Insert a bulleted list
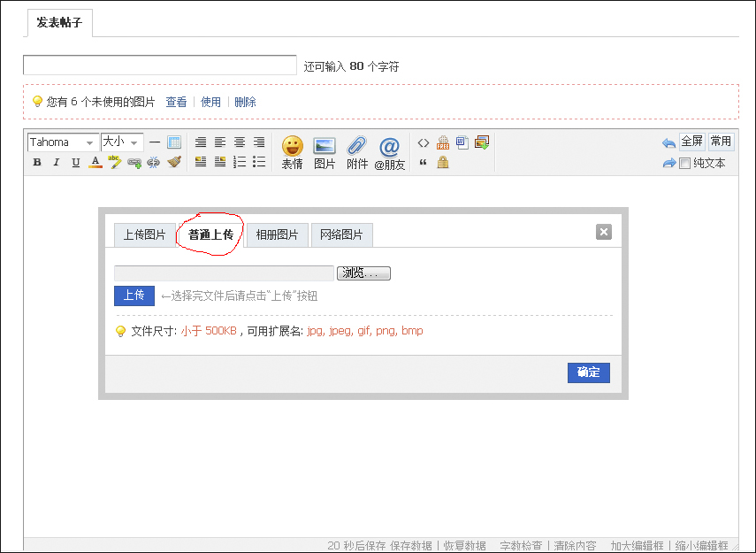756x553 pixels. pos(259,162)
